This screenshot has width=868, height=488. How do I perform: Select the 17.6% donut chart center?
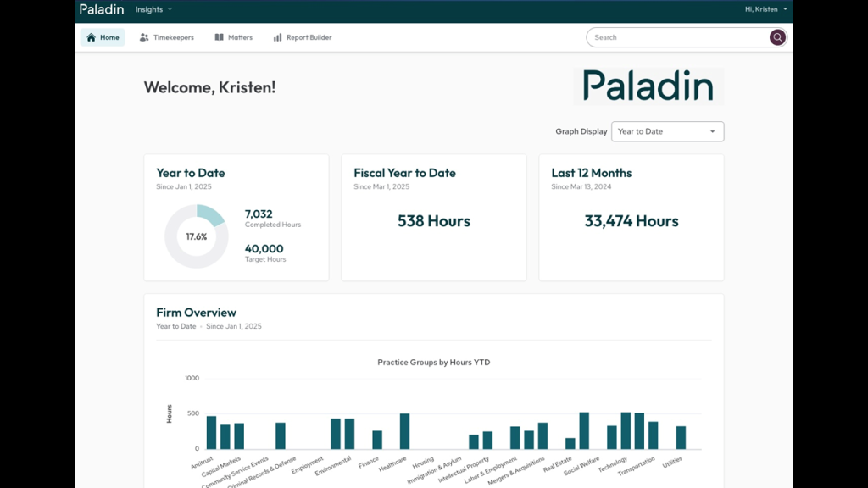196,236
